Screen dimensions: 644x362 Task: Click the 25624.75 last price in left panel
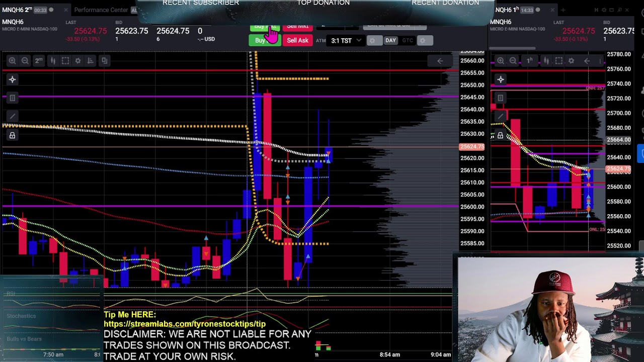click(x=91, y=31)
